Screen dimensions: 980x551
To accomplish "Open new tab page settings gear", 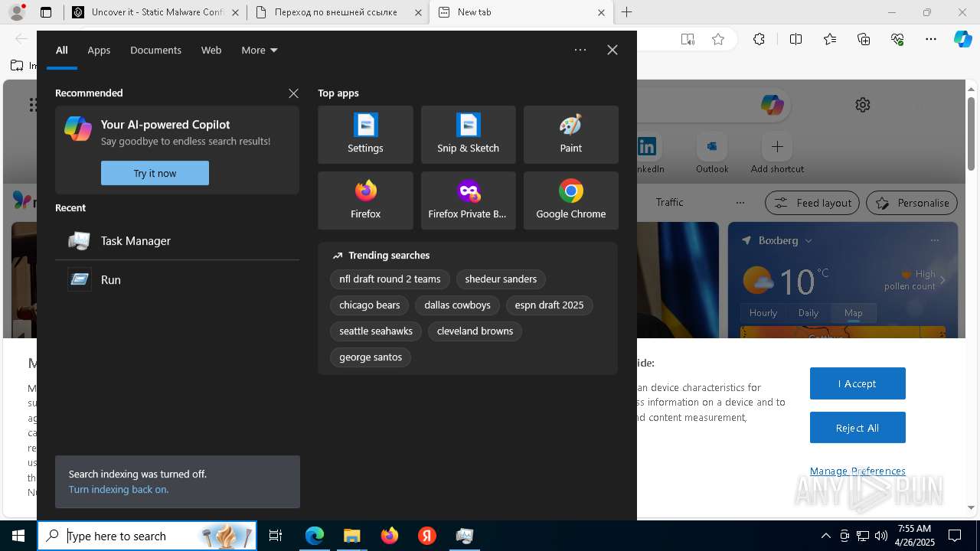I will pyautogui.click(x=863, y=105).
